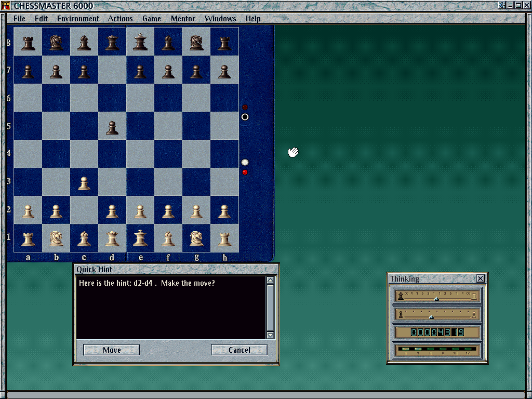Click the Quick Hint vertical scrollbar track
The image size is (532, 399).
[270, 308]
